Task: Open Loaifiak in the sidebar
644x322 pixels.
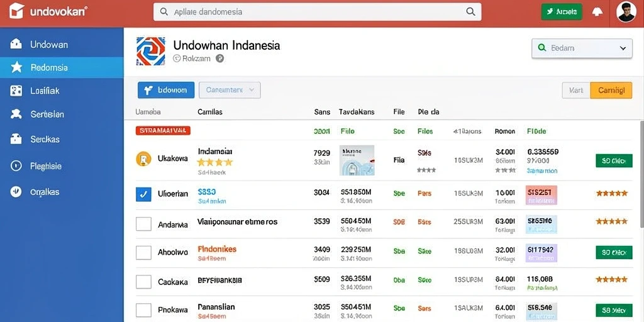Action: pos(62,91)
